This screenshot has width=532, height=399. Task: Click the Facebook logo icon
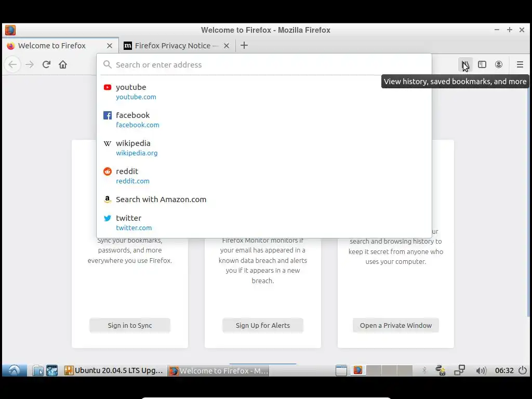108,115
